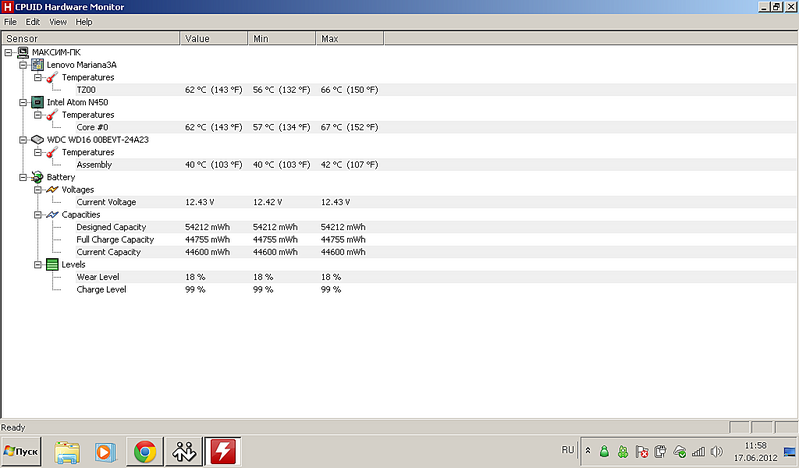Collapse the Intel Atom N450 node
Viewport: 799px width, 468px height.
click(24, 102)
